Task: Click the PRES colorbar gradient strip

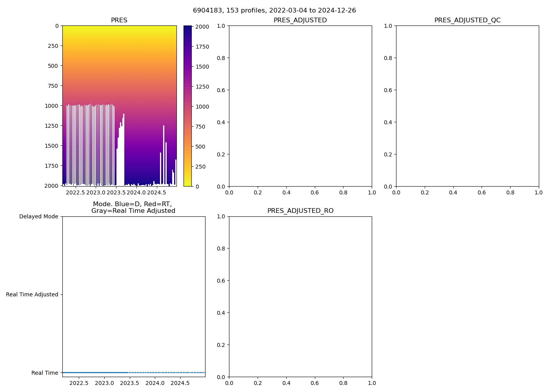Action: 188,106
